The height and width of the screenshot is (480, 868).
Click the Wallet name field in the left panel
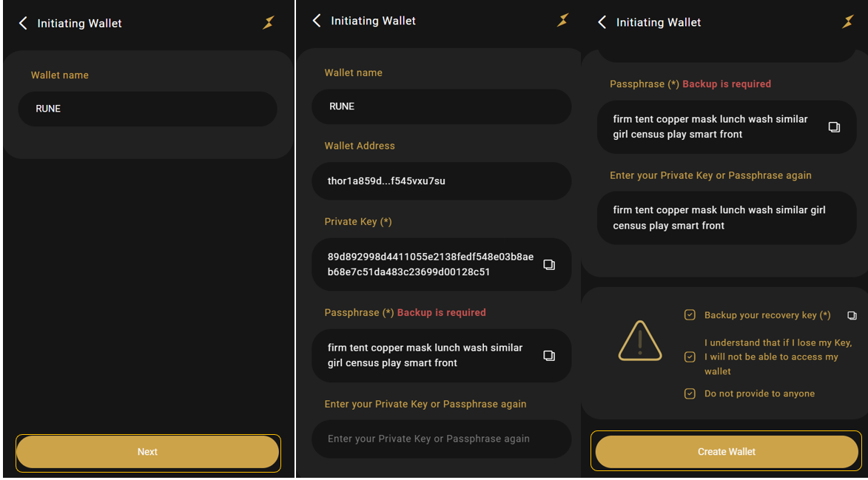[148, 109]
